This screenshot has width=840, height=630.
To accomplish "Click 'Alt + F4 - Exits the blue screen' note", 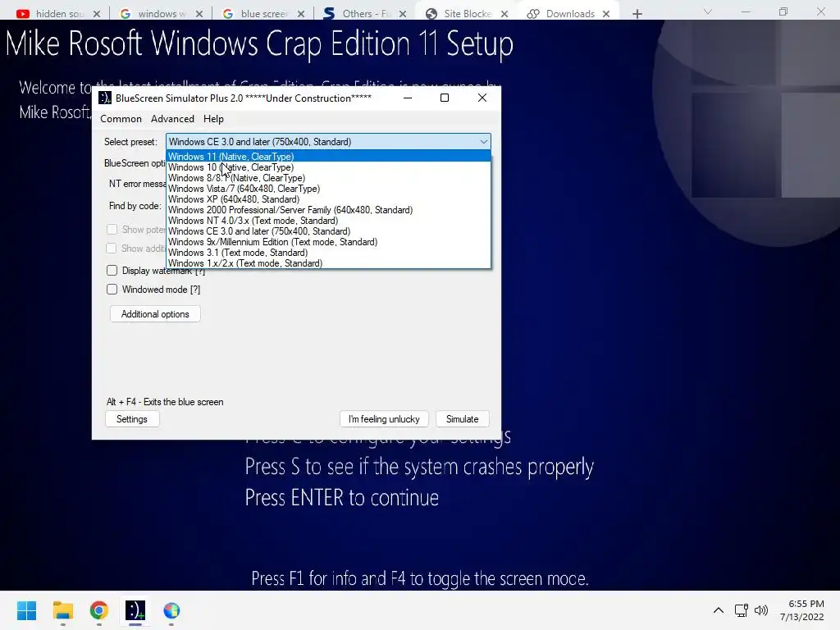I will [165, 402].
